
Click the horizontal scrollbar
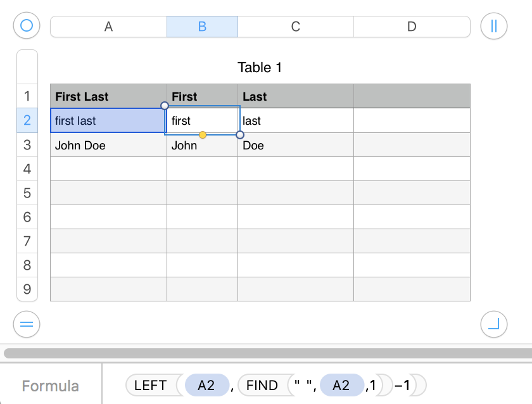point(266,353)
